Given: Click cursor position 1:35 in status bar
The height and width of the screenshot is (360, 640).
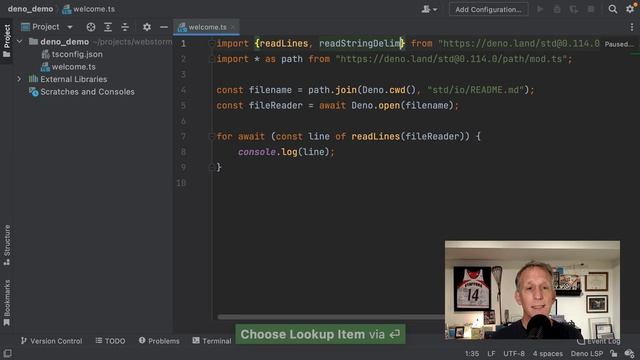Looking at the screenshot, I should [x=472, y=354].
